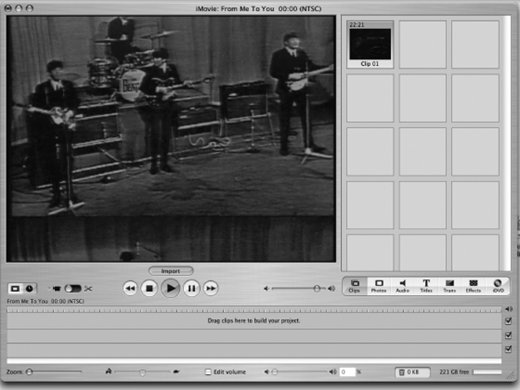520x390 pixels.
Task: Open the Trans transitions pane
Action: (x=450, y=286)
